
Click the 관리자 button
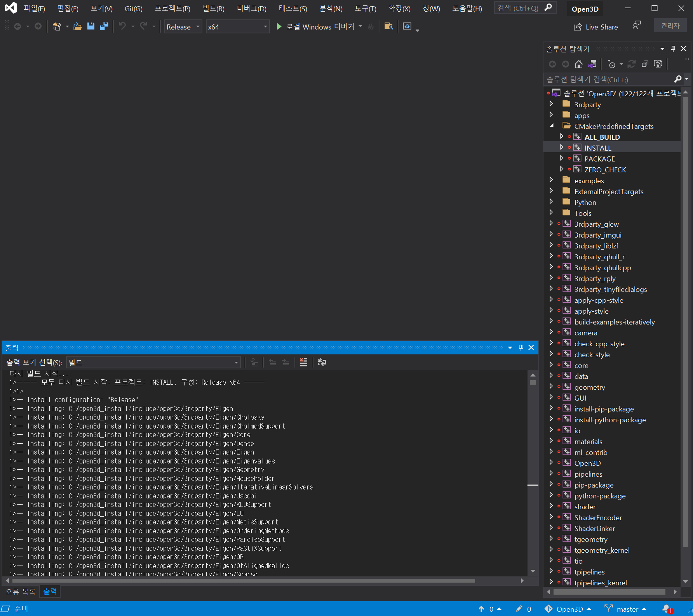[670, 26]
